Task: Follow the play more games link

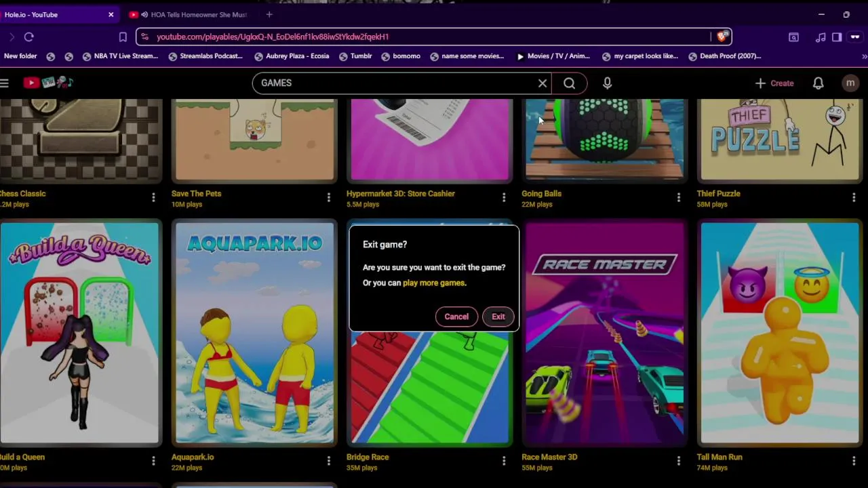Action: 434,283
